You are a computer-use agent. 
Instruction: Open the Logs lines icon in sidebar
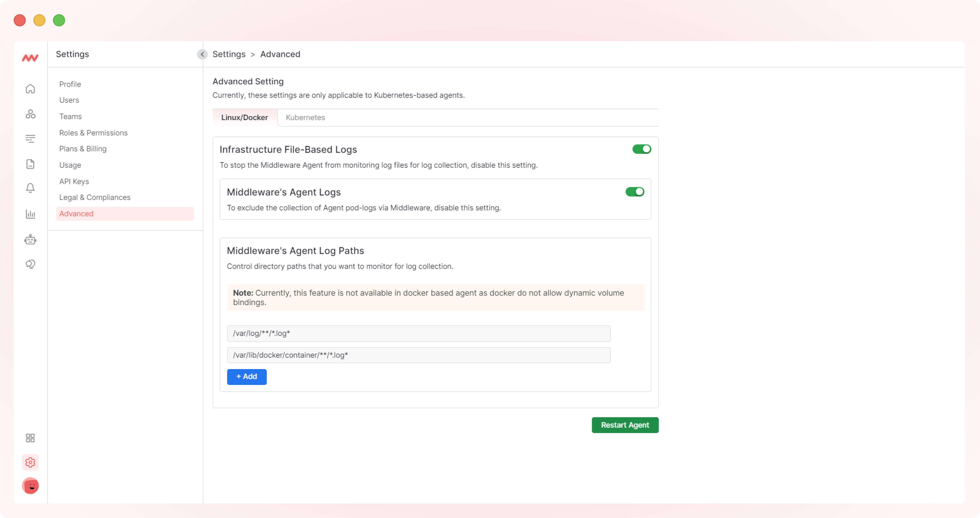[30, 139]
